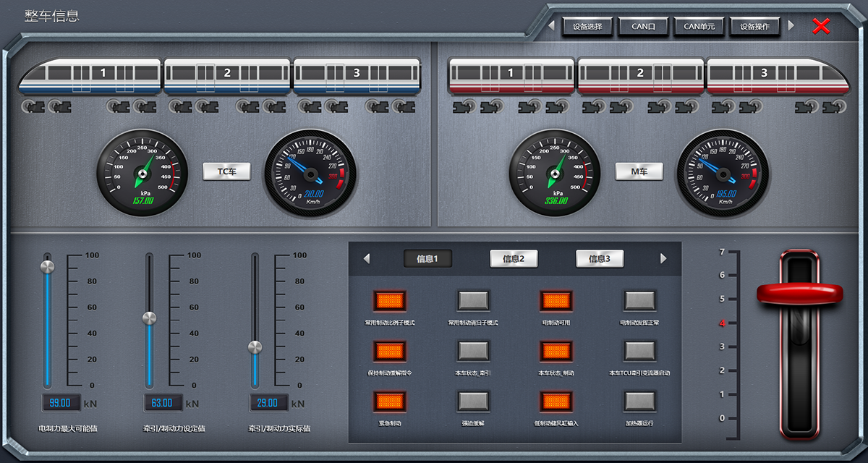Select red train car number 2
The height and width of the screenshot is (463, 868).
tap(640, 76)
